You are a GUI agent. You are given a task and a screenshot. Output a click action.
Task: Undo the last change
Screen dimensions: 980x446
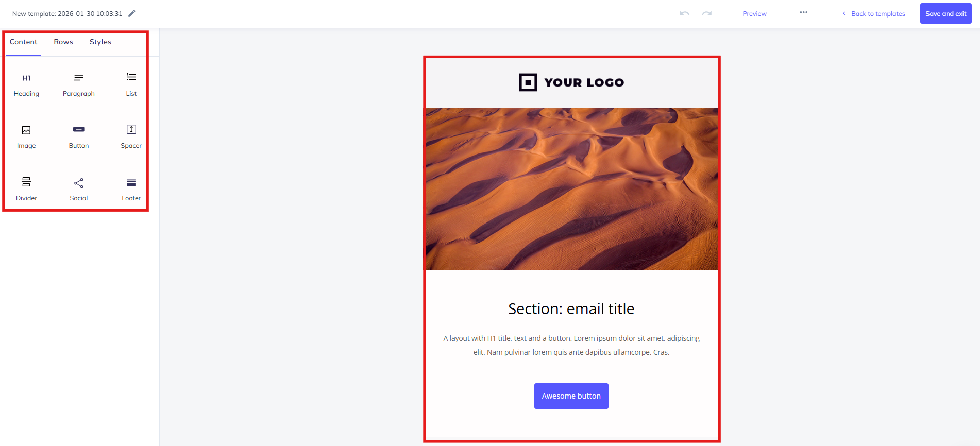pos(684,13)
